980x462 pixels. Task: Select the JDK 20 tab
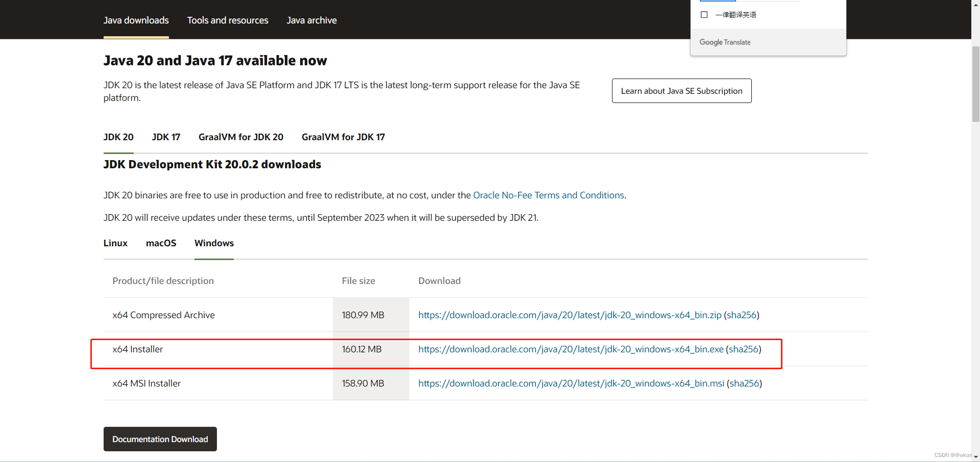pyautogui.click(x=118, y=137)
